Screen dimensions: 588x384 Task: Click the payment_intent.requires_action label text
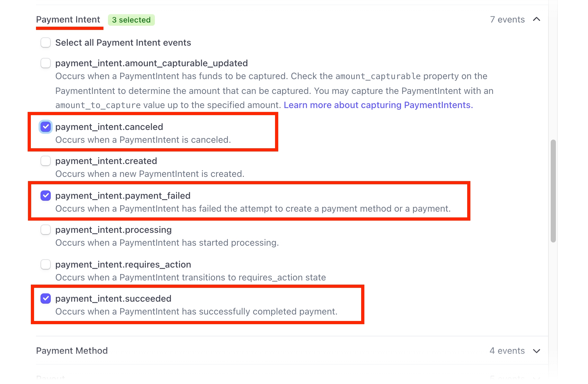tap(123, 265)
